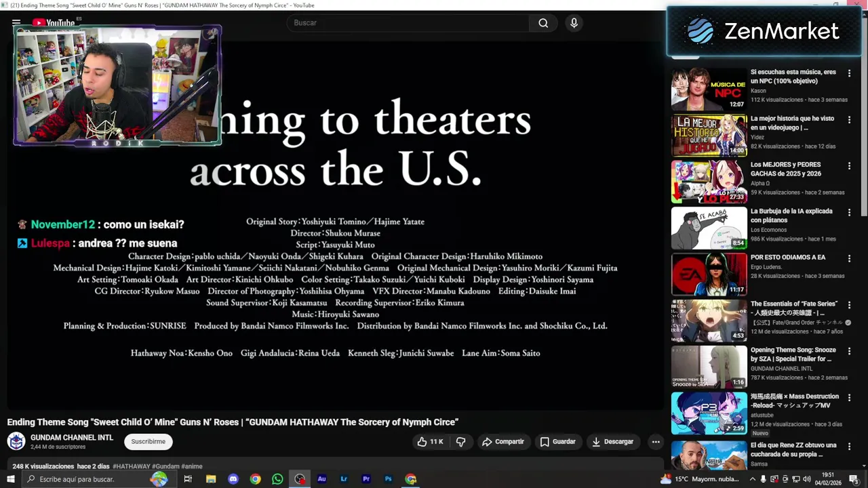This screenshot has width=868, height=488.
Task: Open WhatsApp from the taskbar
Action: pos(277,479)
